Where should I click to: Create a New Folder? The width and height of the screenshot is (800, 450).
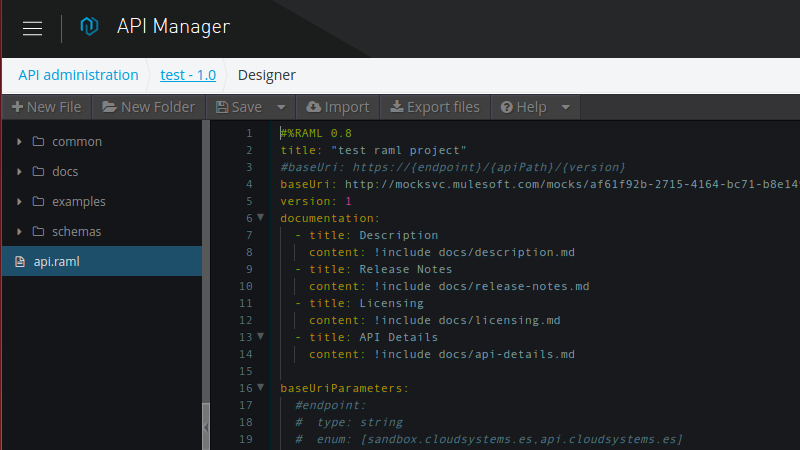(x=148, y=107)
